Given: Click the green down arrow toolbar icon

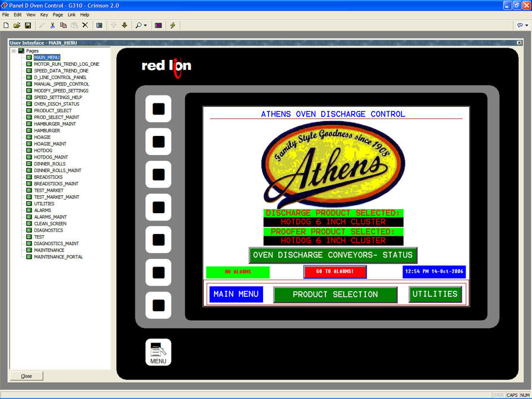Looking at the screenshot, I should [x=125, y=26].
